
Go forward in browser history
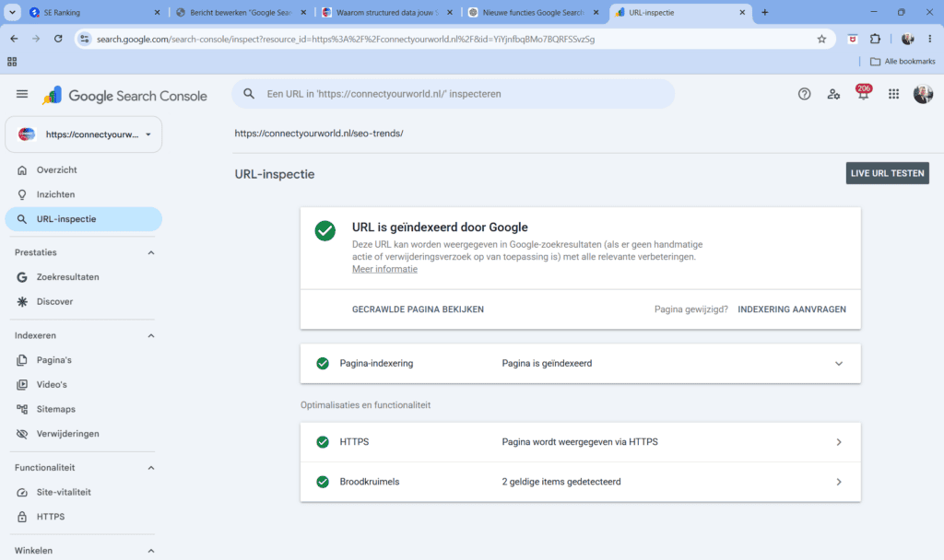coord(36,39)
